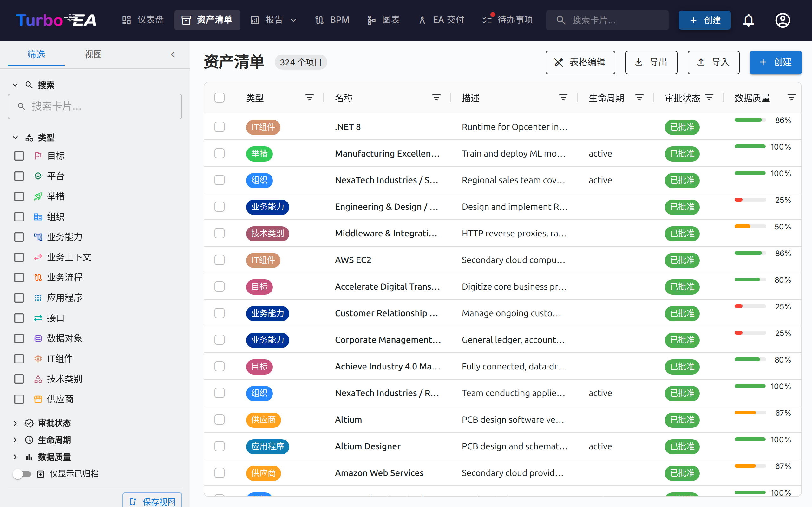Open the 名称 column filter icon
812x507 pixels.
[436, 98]
